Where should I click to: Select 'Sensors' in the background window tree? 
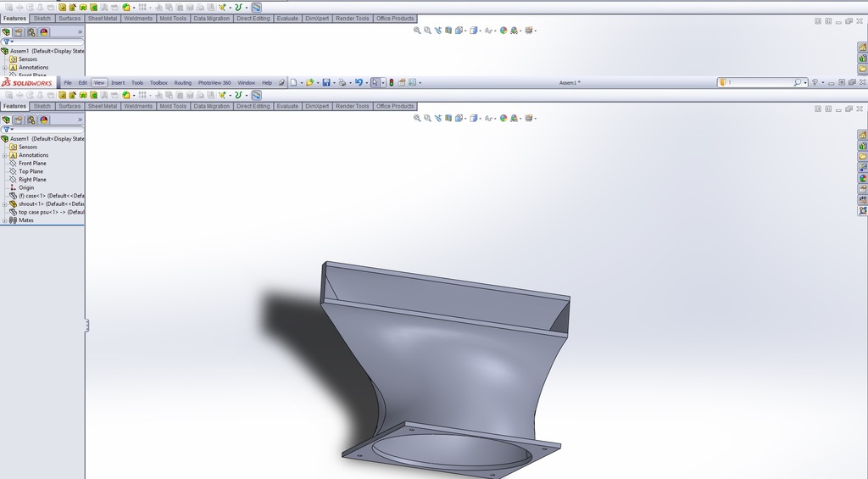(x=28, y=59)
